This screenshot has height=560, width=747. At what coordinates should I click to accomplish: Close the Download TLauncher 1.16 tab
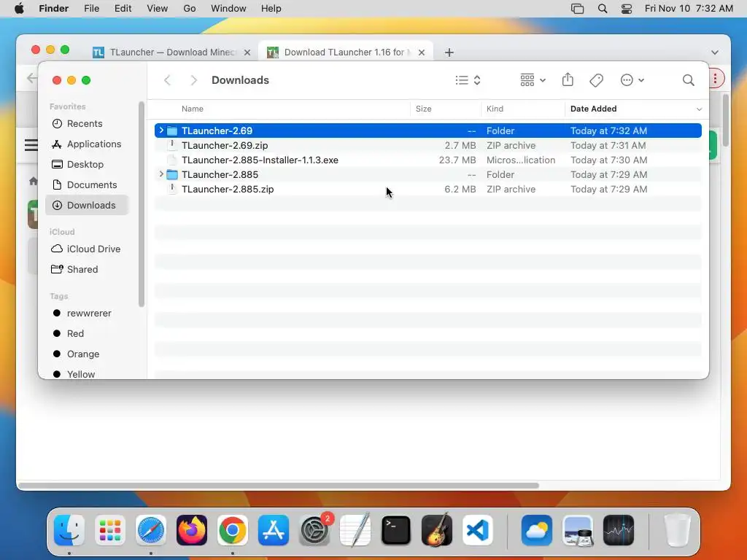pyautogui.click(x=422, y=52)
